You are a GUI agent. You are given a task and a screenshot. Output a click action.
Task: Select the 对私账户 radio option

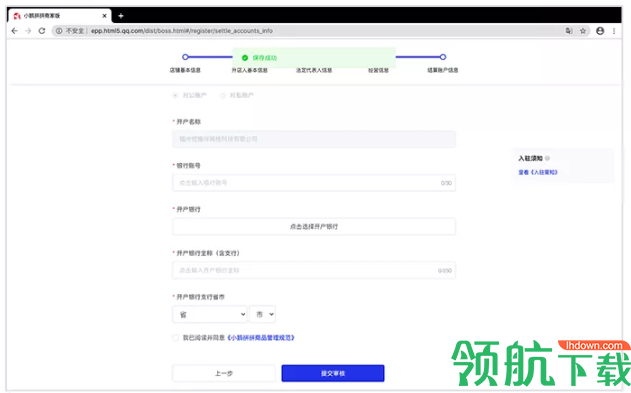(x=223, y=95)
